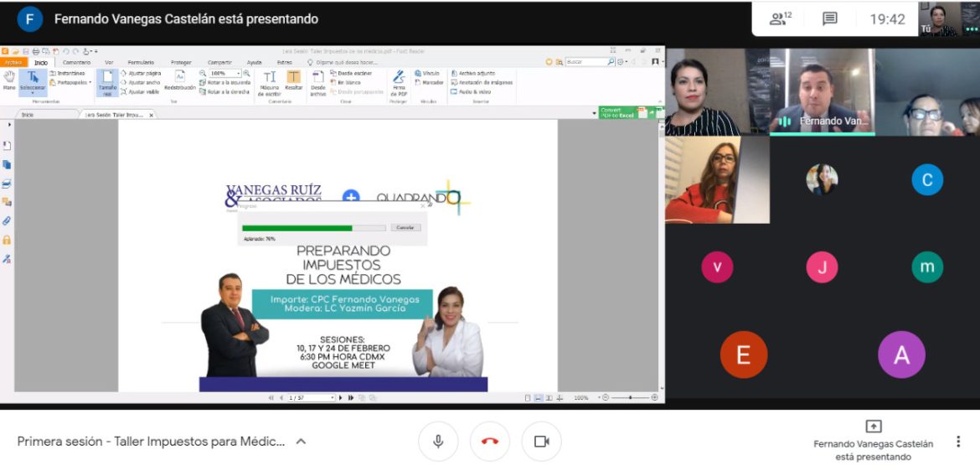The image size is (980, 471).
Task: Open the Firma de PDF tool
Action: [x=399, y=82]
